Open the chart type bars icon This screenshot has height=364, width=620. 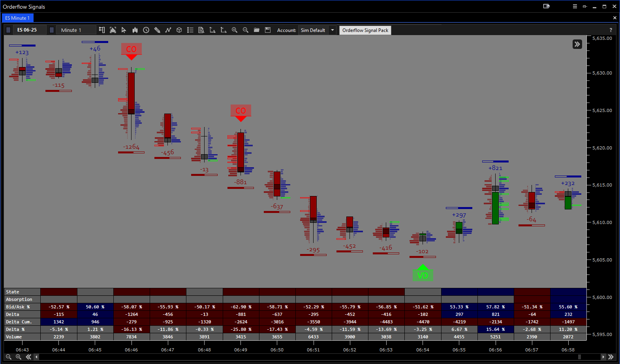click(x=135, y=30)
